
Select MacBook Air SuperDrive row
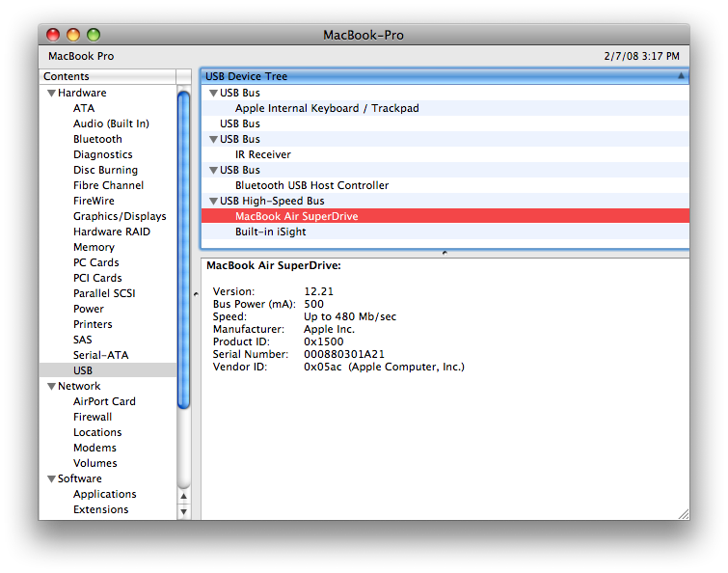coord(445,216)
